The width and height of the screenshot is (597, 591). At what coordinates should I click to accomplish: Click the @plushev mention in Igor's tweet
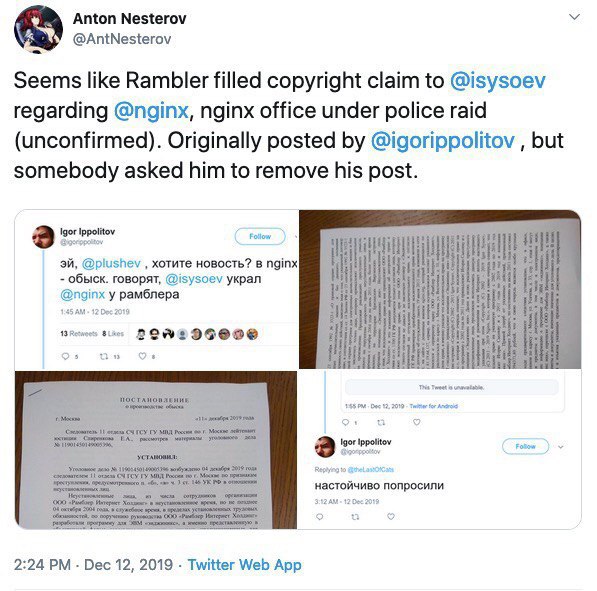pos(111,263)
